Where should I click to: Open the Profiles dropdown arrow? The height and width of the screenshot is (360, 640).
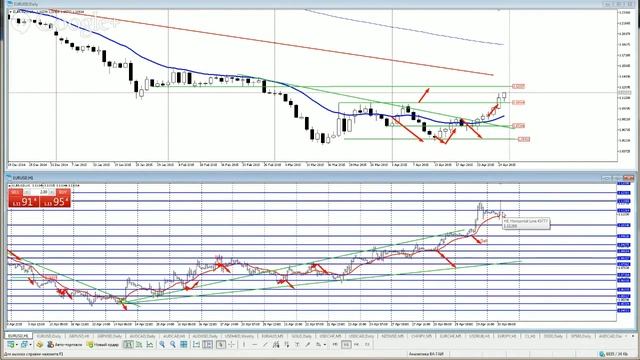[30, 345]
